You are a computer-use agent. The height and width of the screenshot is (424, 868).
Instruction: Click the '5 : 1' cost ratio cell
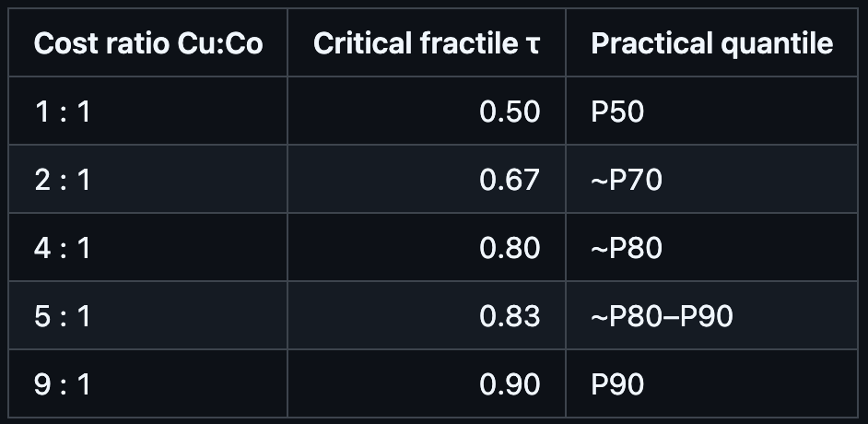(63, 315)
